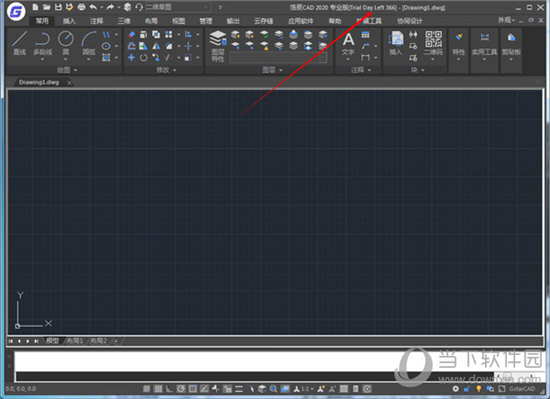The height and width of the screenshot is (399, 550).
Task: Open the Insert (插入) ribbon tab
Action: click(x=69, y=21)
